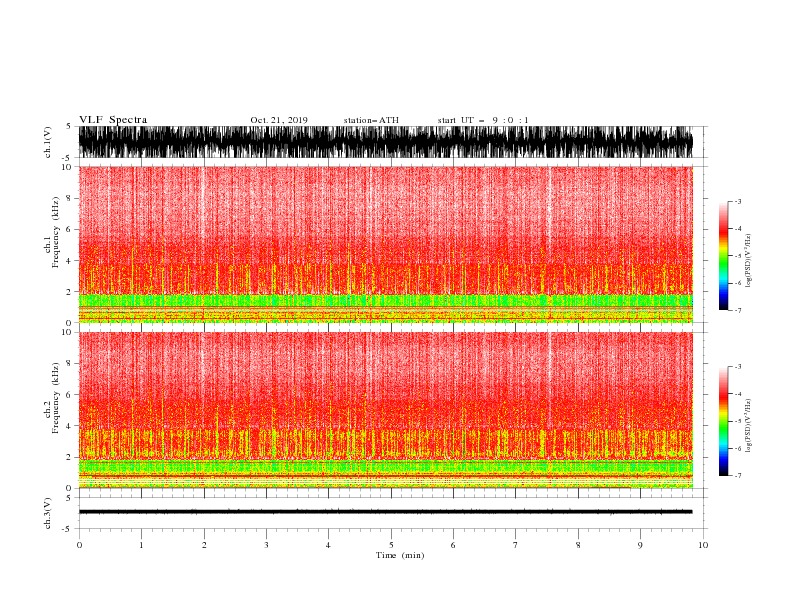This screenshot has width=792, height=612.
Task: Click the 'start UT = 9 :0 :1' label
Action: click(x=483, y=120)
